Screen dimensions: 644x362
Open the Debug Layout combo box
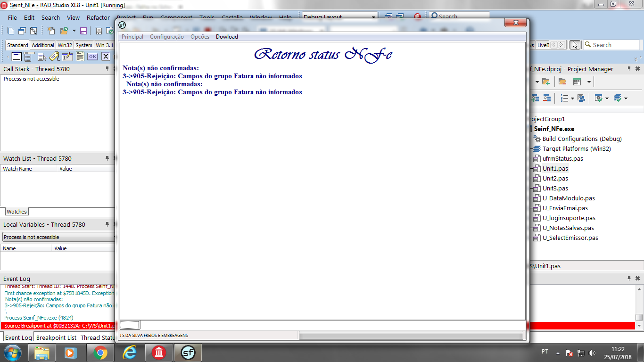pyautogui.click(x=339, y=17)
